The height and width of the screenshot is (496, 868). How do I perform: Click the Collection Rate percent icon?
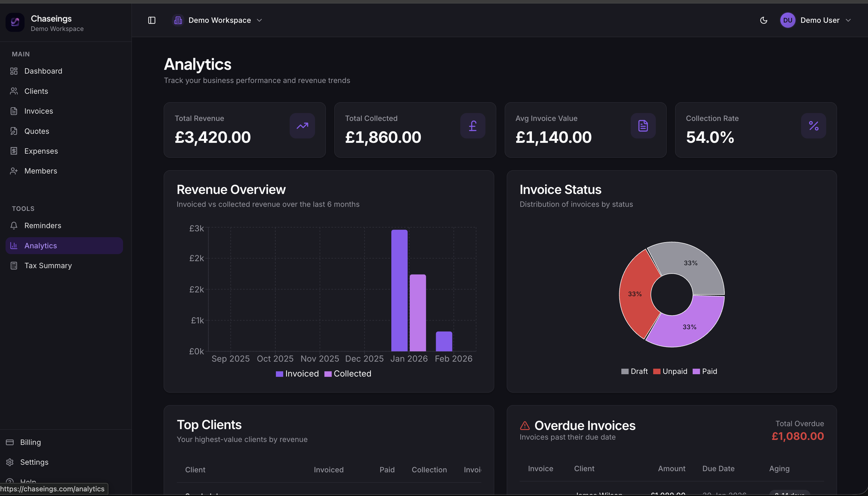click(x=814, y=126)
